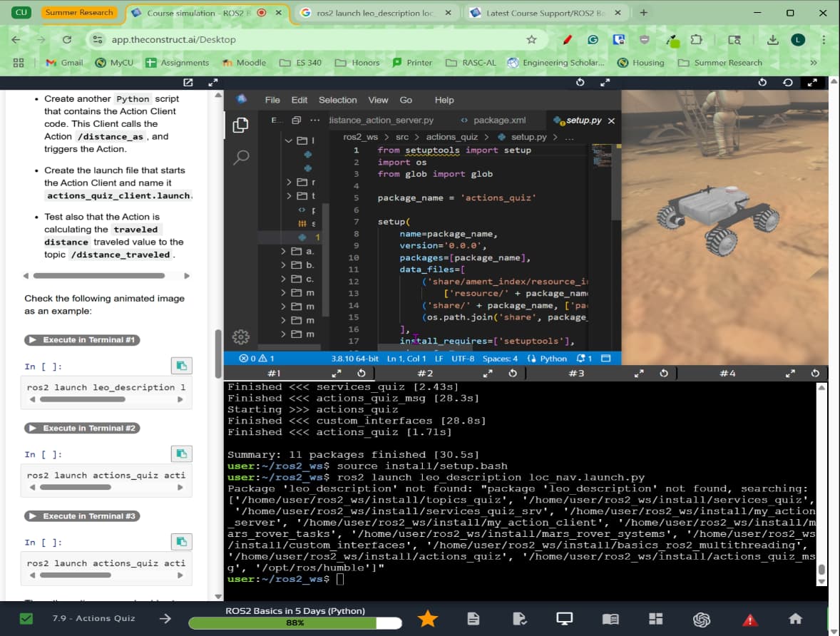Click the ROS2 Basics course progress bar at 88%

pos(295,622)
